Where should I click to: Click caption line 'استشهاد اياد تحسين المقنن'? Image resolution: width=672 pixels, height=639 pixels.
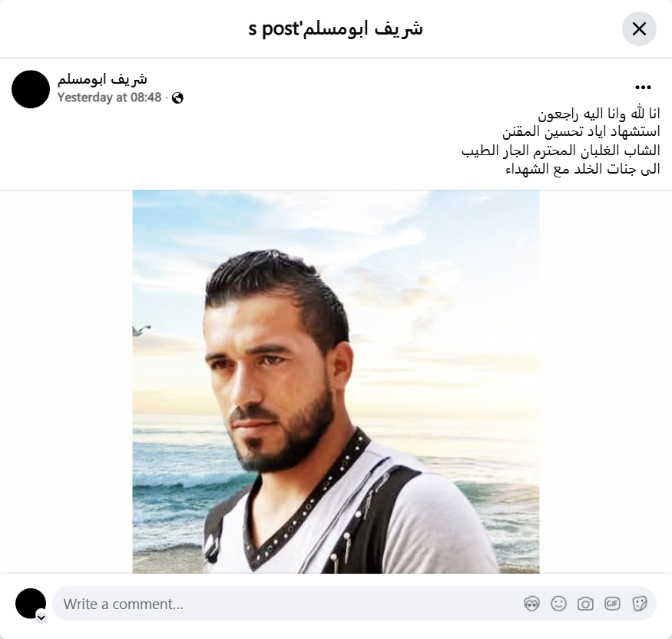581,131
